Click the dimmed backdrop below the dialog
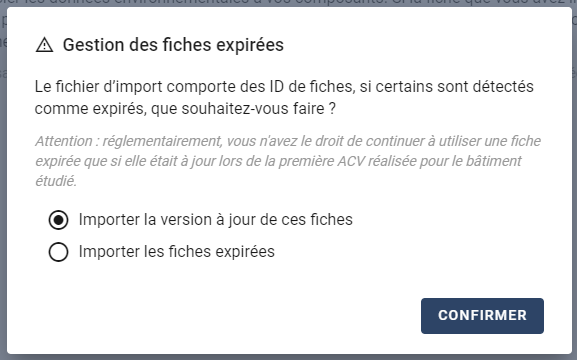 coord(288,357)
